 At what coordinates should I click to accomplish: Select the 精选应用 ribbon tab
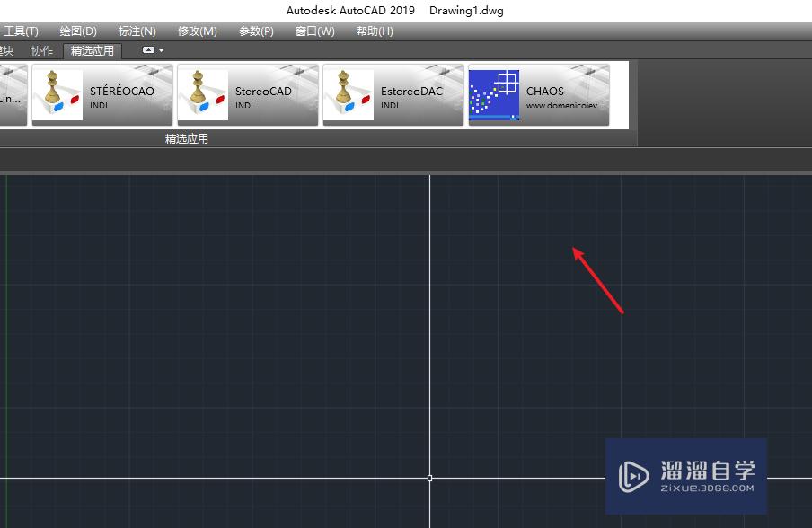tap(93, 50)
